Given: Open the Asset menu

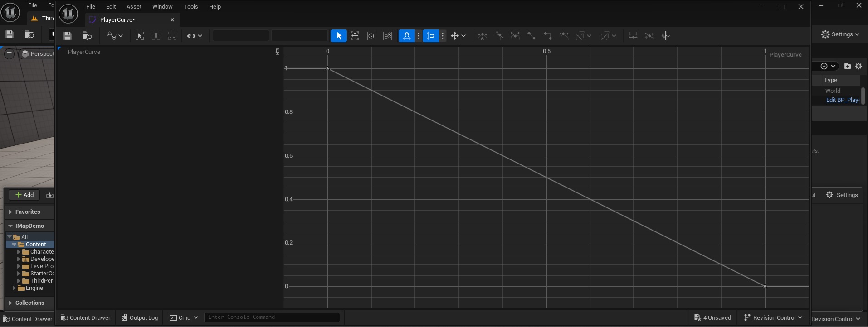Looking at the screenshot, I should click(134, 6).
